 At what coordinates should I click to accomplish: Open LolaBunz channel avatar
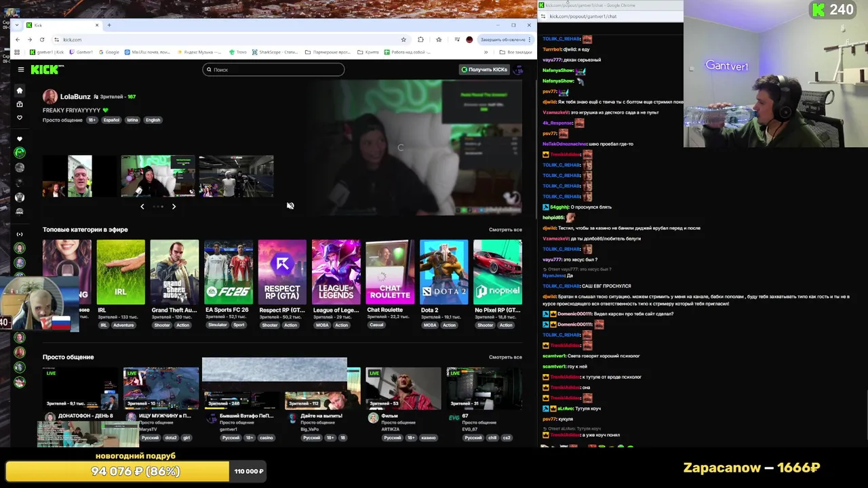(50, 96)
